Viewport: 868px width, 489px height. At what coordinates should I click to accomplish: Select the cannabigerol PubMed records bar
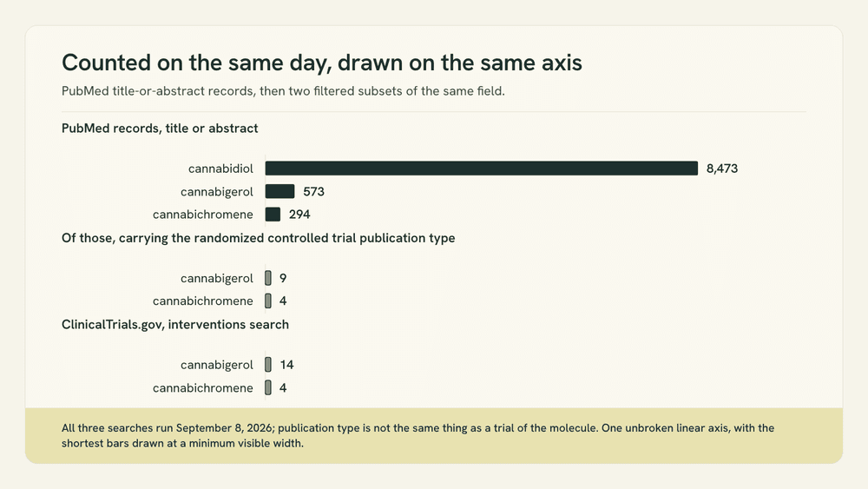(x=279, y=192)
